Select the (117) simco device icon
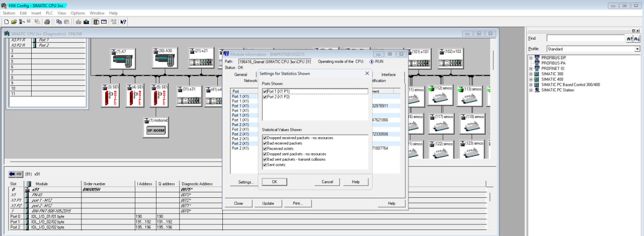This screenshot has height=236, width=644. click(441, 124)
